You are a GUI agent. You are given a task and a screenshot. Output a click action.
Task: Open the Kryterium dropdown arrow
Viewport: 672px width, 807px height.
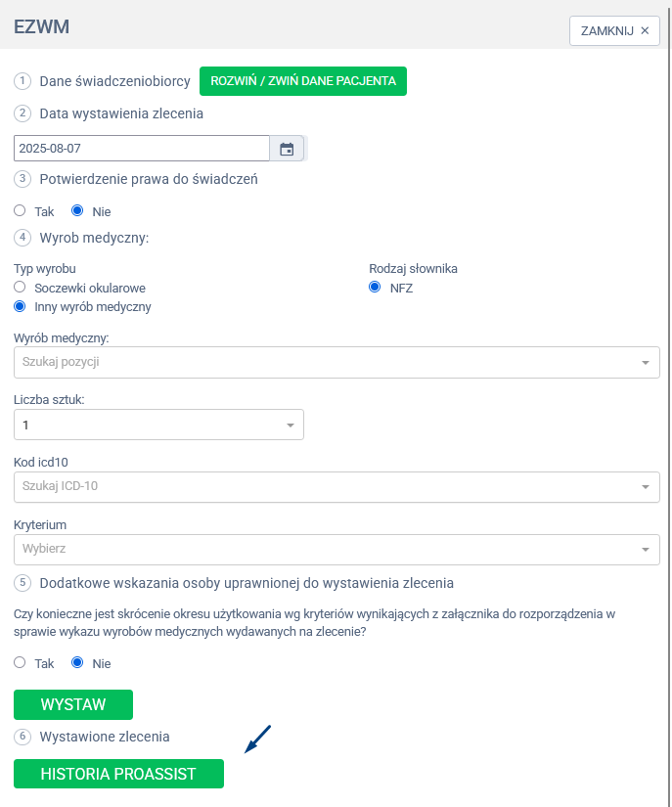[x=645, y=550]
